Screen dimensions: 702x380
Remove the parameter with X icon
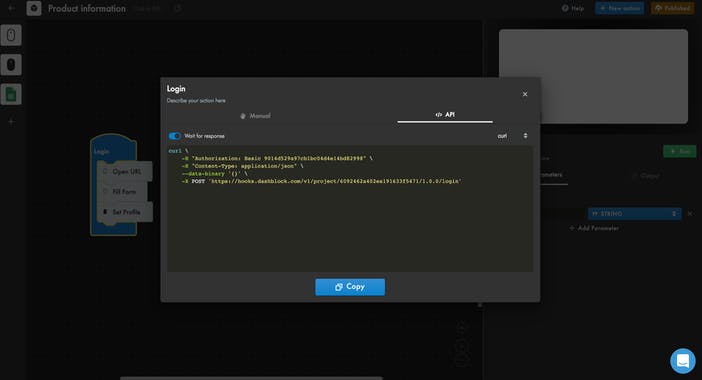[x=690, y=214]
